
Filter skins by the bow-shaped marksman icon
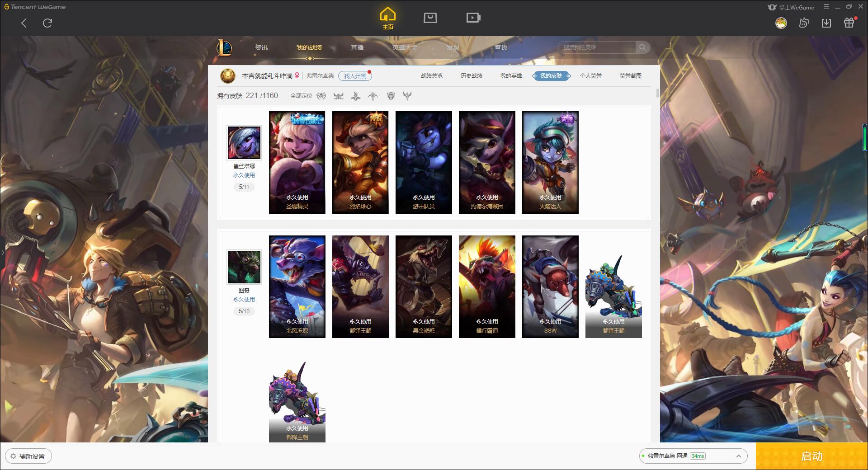point(373,96)
